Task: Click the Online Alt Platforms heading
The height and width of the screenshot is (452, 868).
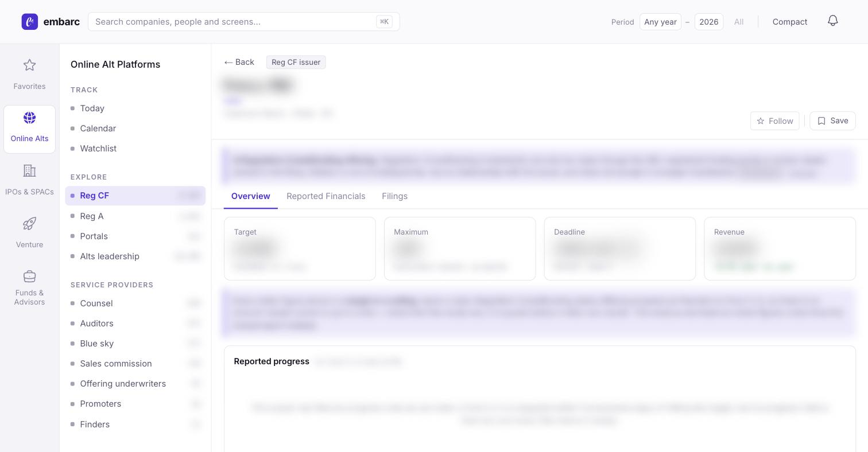Action: coord(115,64)
